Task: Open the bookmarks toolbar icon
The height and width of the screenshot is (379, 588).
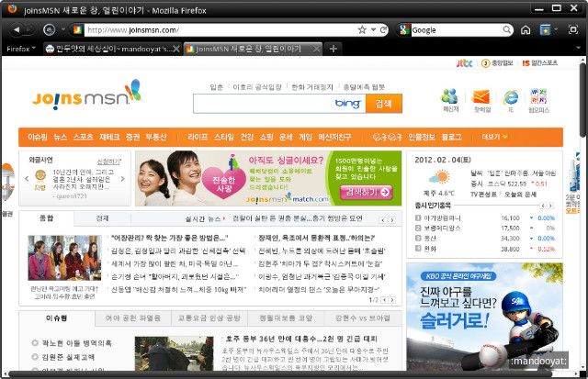Action: click(545, 29)
